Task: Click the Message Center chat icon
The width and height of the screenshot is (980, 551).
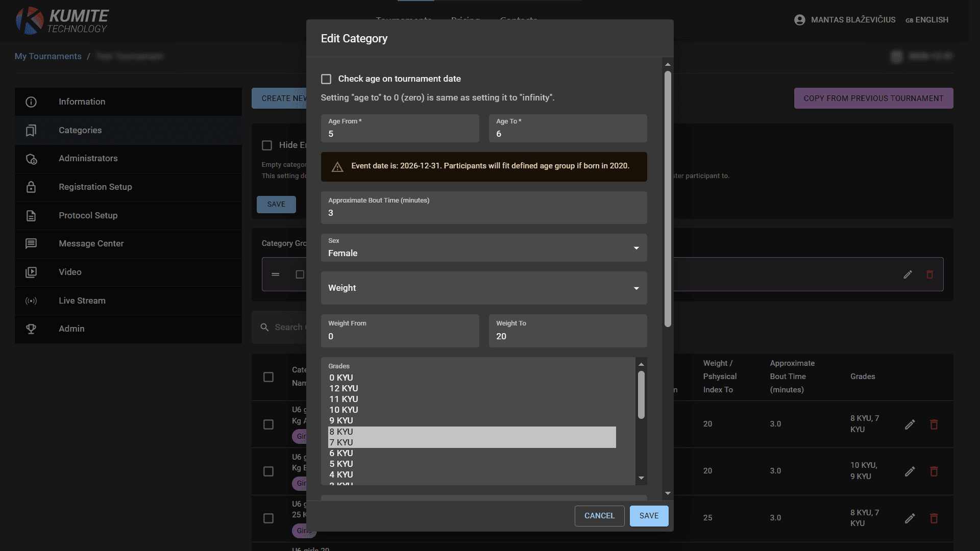Action: (31, 244)
